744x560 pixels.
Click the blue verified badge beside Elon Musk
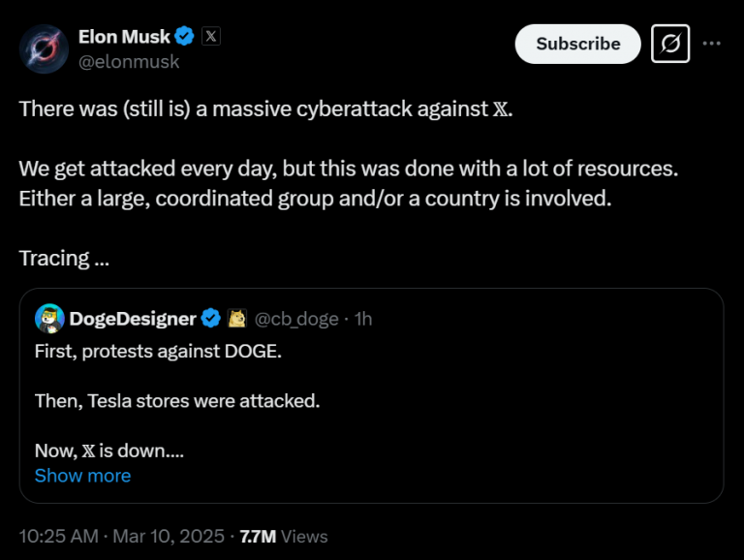[x=185, y=38]
